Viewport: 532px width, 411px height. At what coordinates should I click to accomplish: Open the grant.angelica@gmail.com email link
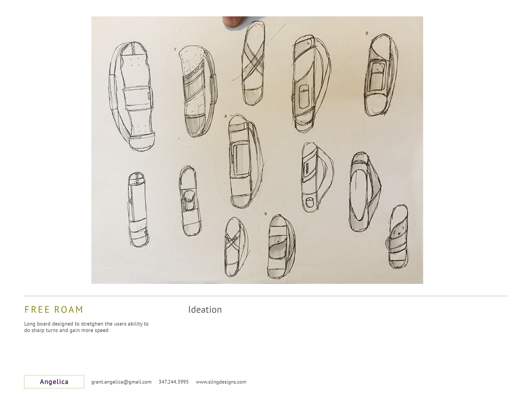coord(121,382)
